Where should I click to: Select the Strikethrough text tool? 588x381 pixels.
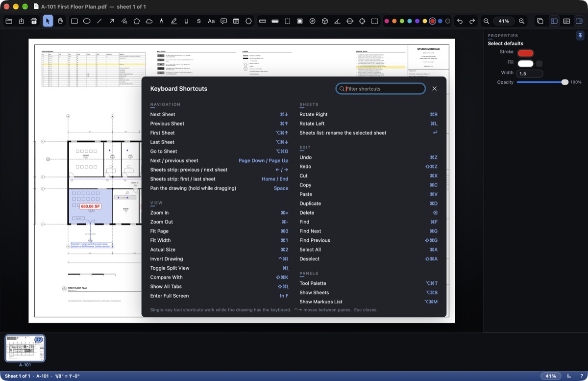(x=199, y=21)
